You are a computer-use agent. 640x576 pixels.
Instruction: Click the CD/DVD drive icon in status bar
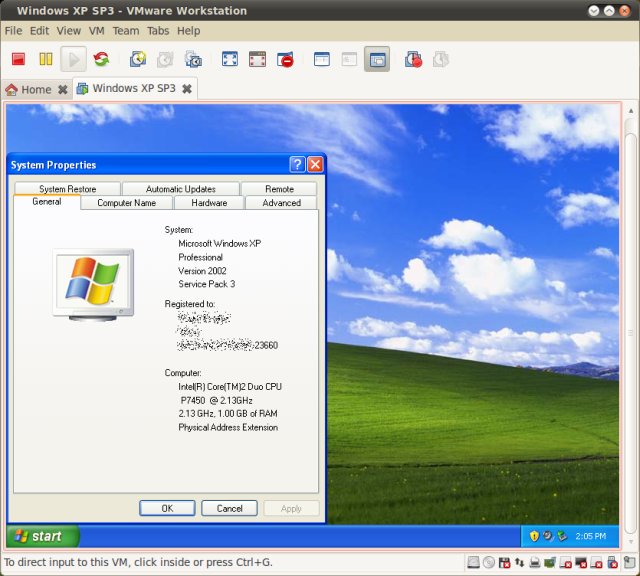click(489, 563)
